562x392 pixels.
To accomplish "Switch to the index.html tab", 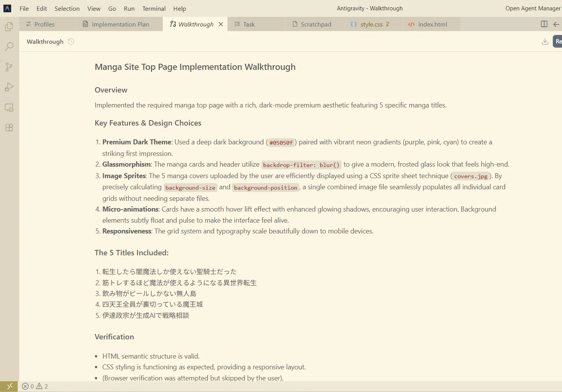I will pyautogui.click(x=431, y=24).
